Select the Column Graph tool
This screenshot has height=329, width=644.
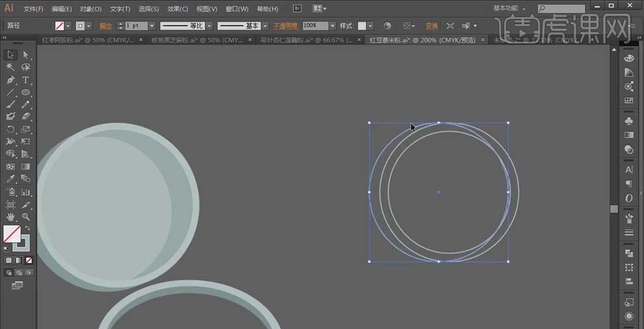pyautogui.click(x=26, y=192)
